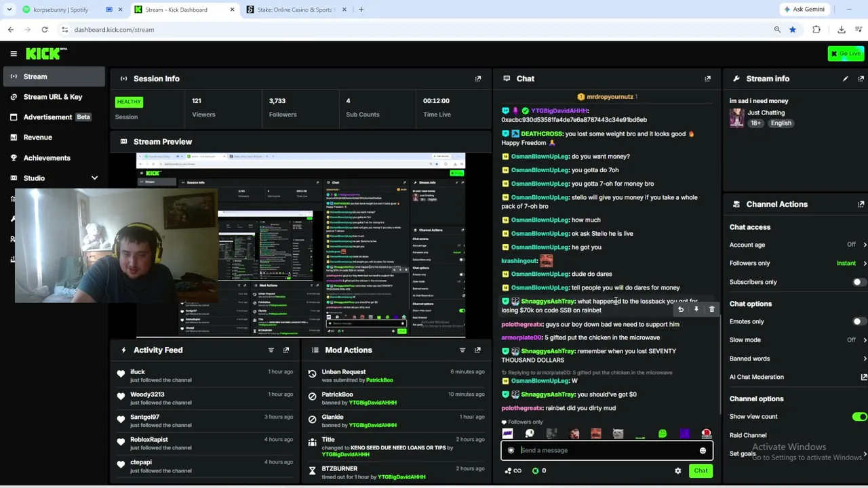Open the Stream sidebar item
Viewport: 868px width, 488px height.
pyautogui.click(x=53, y=77)
